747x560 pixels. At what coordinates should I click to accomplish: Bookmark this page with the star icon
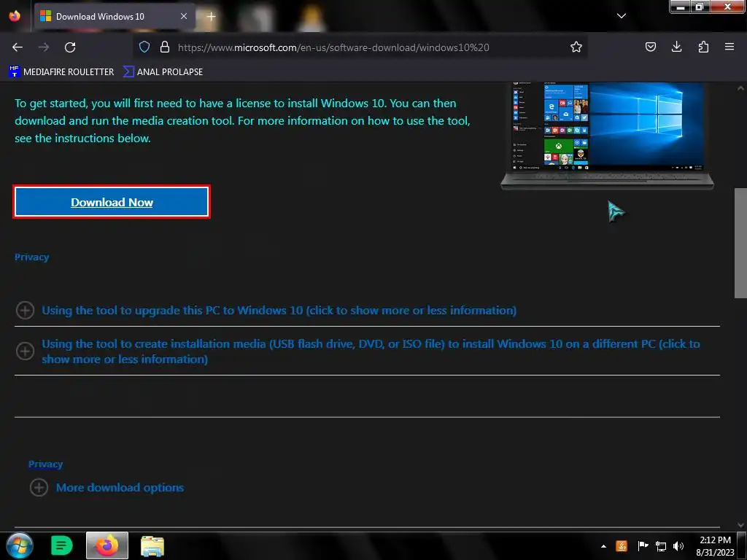576,47
